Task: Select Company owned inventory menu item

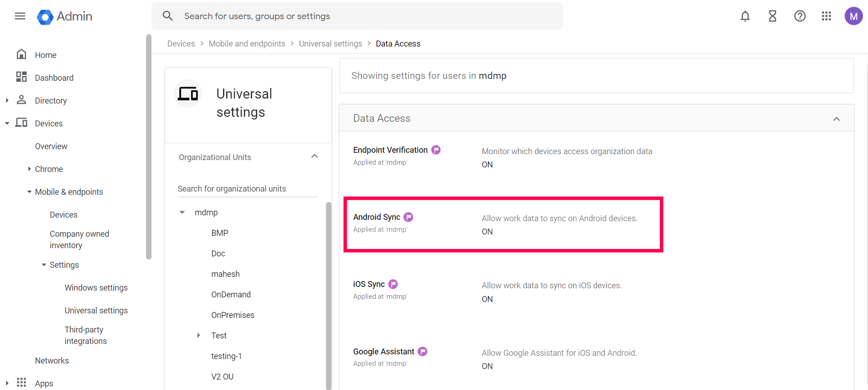Action: point(79,239)
